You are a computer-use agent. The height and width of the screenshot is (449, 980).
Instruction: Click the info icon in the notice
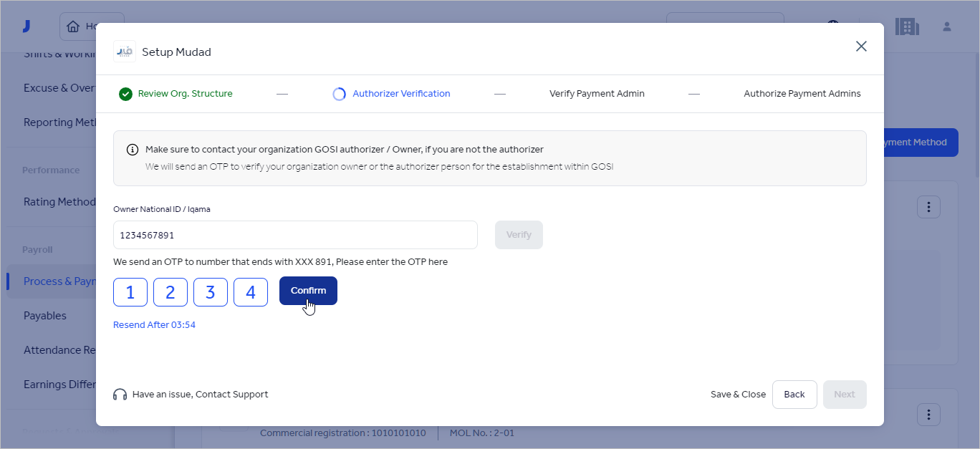133,150
